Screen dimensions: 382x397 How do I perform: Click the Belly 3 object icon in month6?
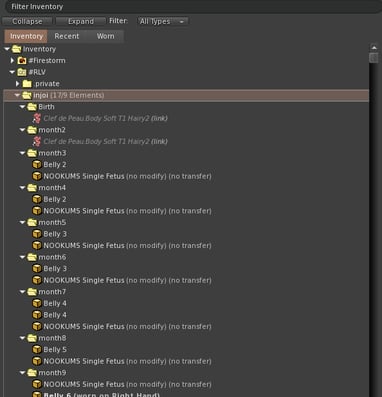coord(37,269)
